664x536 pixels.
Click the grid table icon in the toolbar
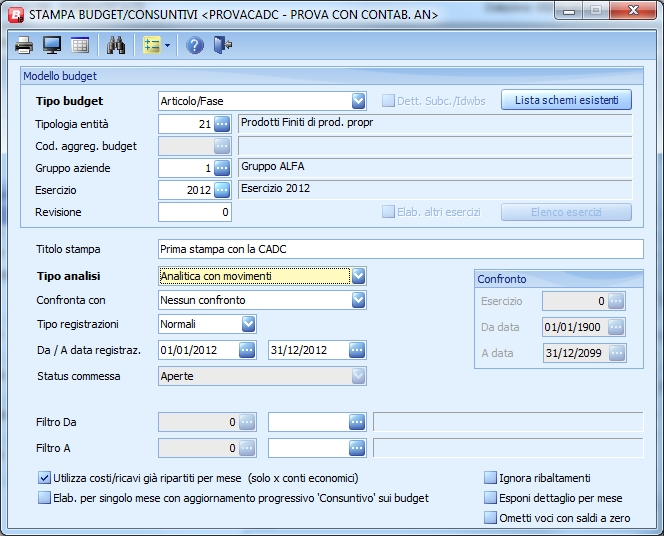coord(80,45)
